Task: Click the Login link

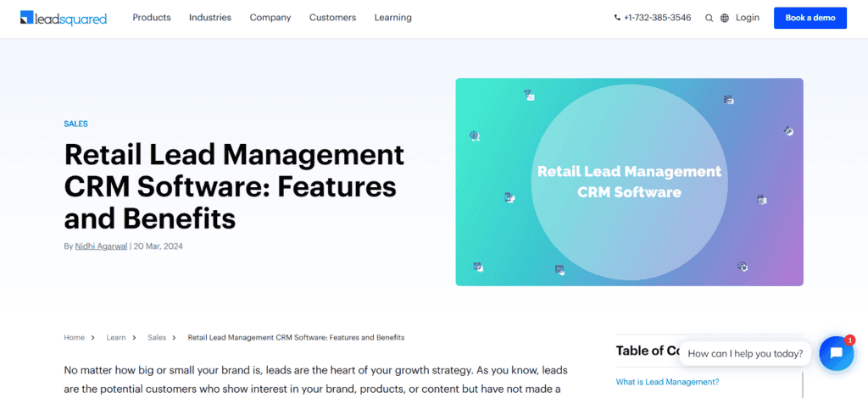Action: tap(748, 18)
